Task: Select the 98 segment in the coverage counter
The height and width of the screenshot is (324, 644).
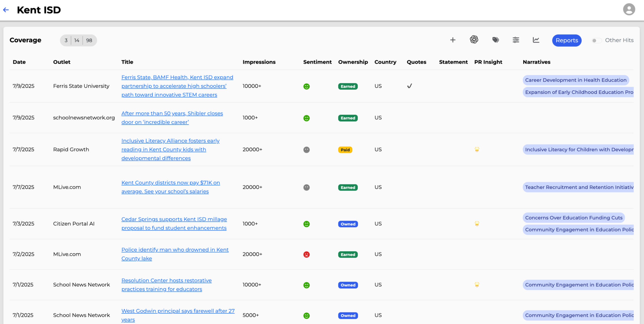Action: (x=89, y=40)
